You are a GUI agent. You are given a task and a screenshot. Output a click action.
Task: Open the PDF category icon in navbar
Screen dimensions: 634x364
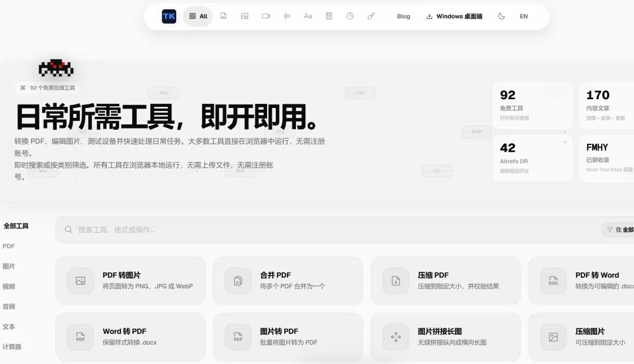click(x=224, y=16)
